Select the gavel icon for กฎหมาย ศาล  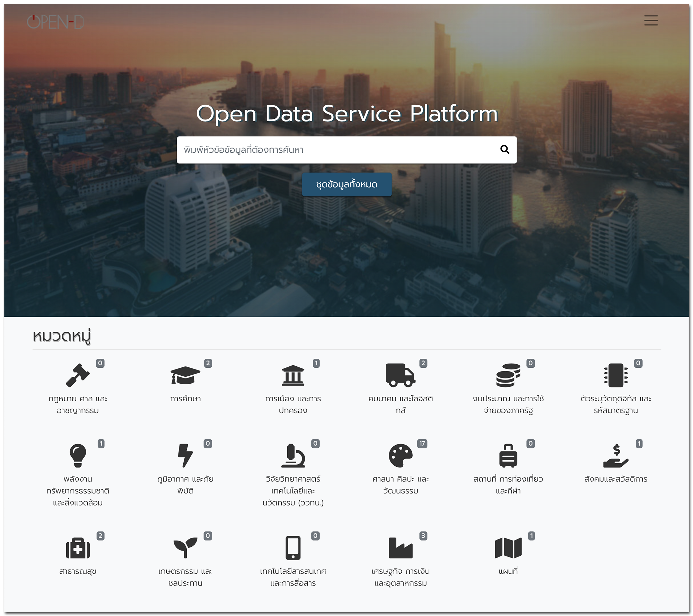78,375
